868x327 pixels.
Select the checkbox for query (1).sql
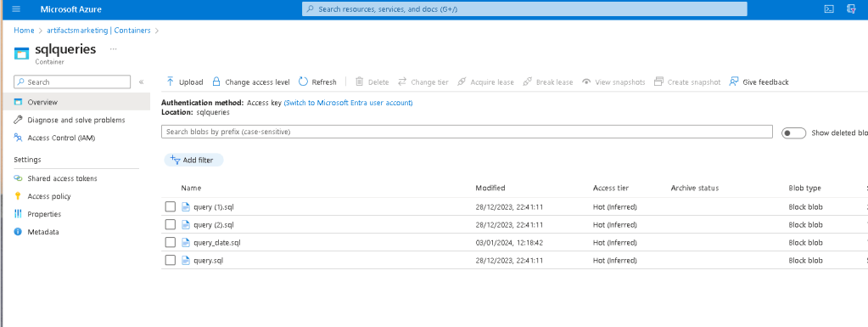pos(171,206)
